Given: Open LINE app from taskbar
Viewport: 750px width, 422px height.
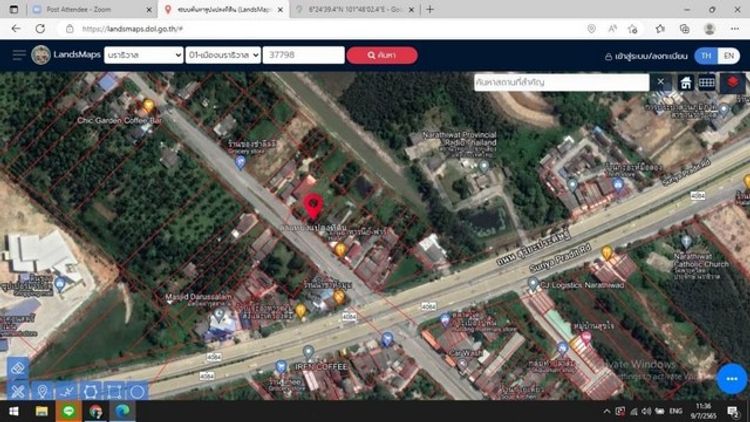Looking at the screenshot, I should coord(69,411).
